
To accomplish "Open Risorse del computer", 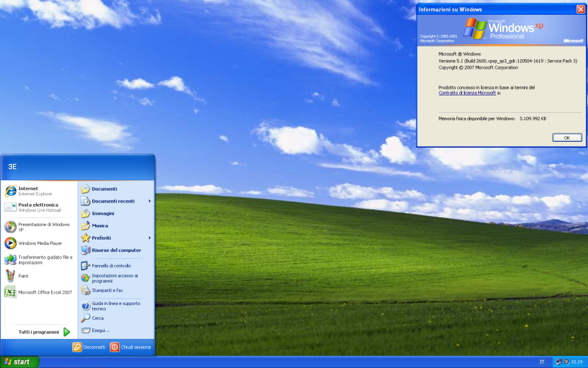I will [116, 250].
